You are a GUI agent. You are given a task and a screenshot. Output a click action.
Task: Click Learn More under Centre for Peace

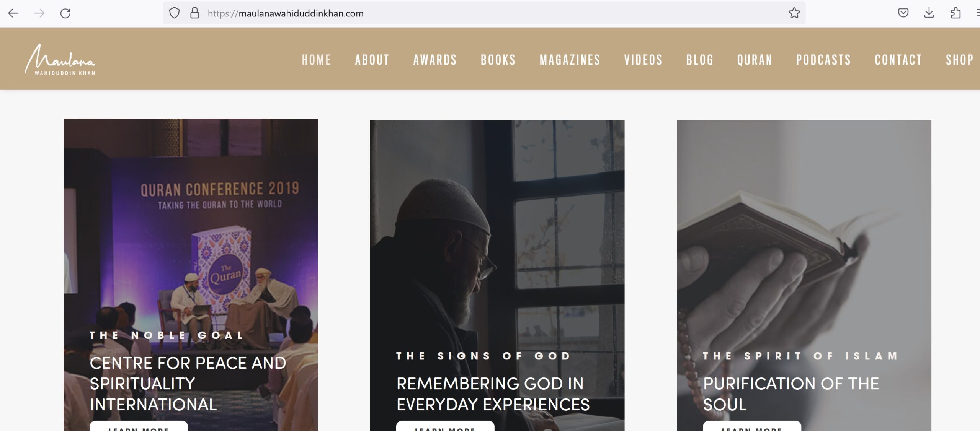click(139, 426)
